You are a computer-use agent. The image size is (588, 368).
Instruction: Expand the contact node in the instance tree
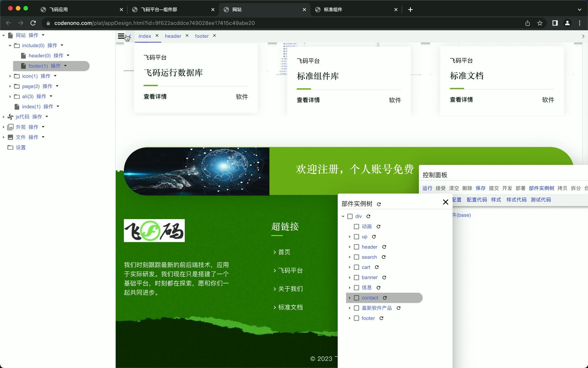(x=349, y=298)
